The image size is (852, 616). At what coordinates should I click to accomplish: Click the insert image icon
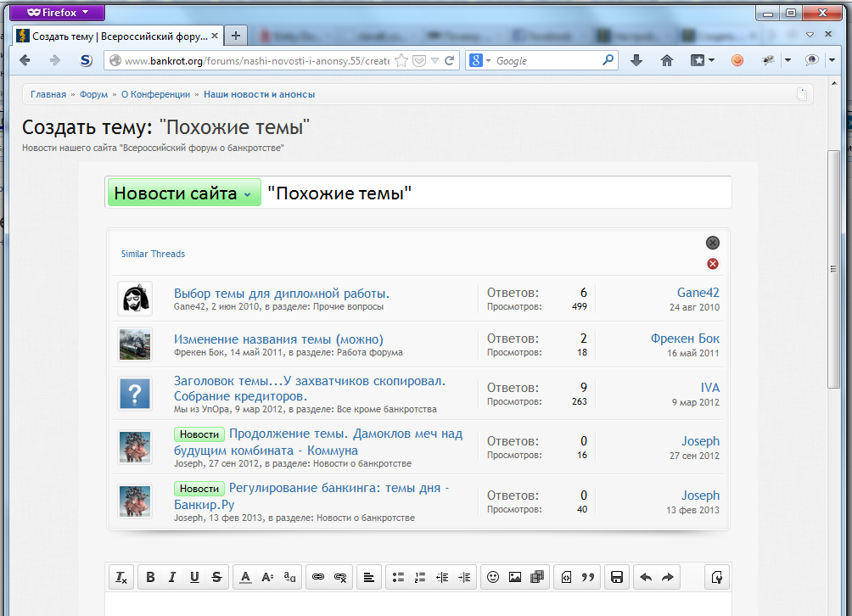514,578
